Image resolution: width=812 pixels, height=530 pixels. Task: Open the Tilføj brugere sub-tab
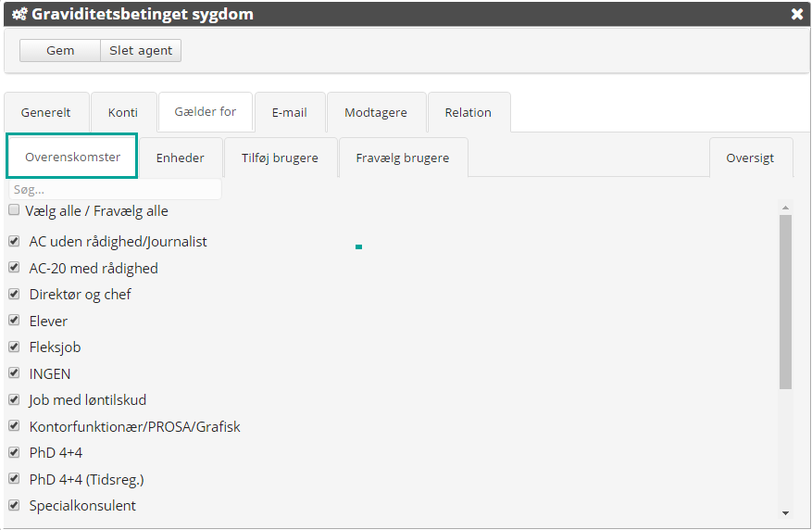(280, 158)
